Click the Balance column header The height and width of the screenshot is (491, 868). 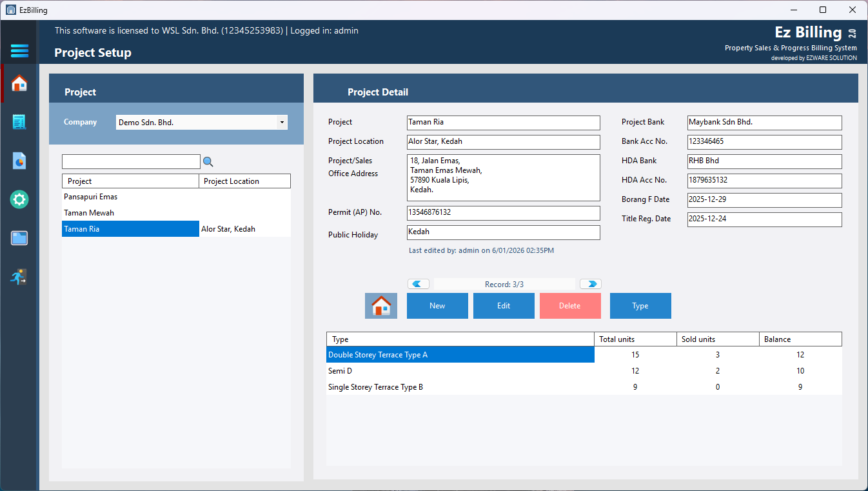point(800,339)
